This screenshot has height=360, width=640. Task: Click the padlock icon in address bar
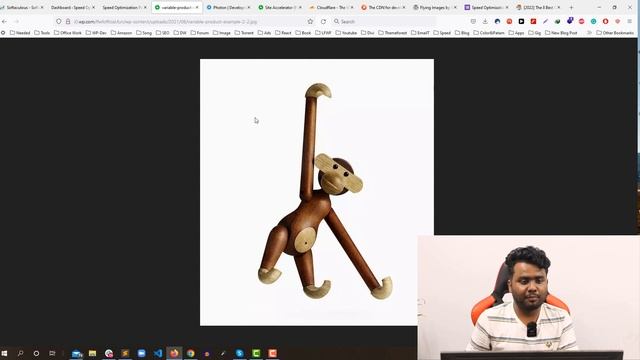68,21
